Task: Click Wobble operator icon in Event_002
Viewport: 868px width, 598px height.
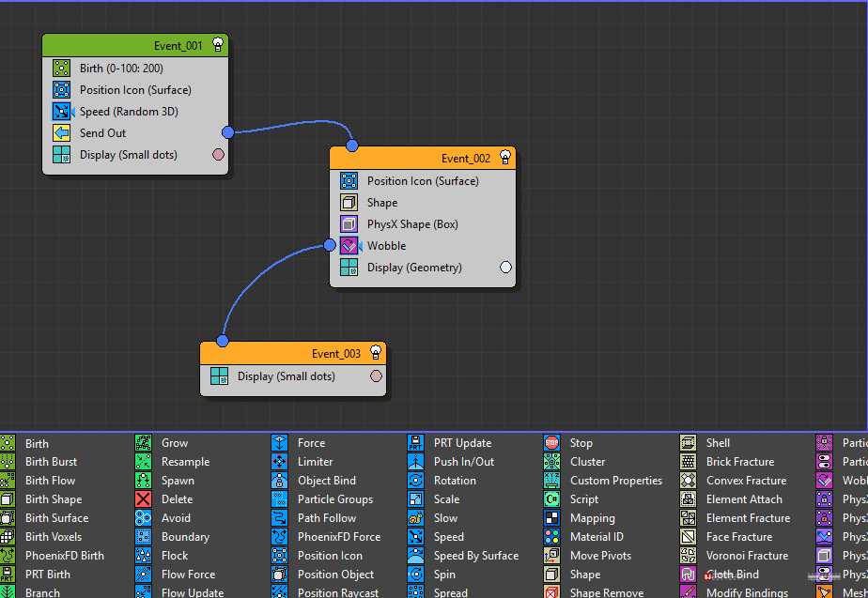Action: 349,245
